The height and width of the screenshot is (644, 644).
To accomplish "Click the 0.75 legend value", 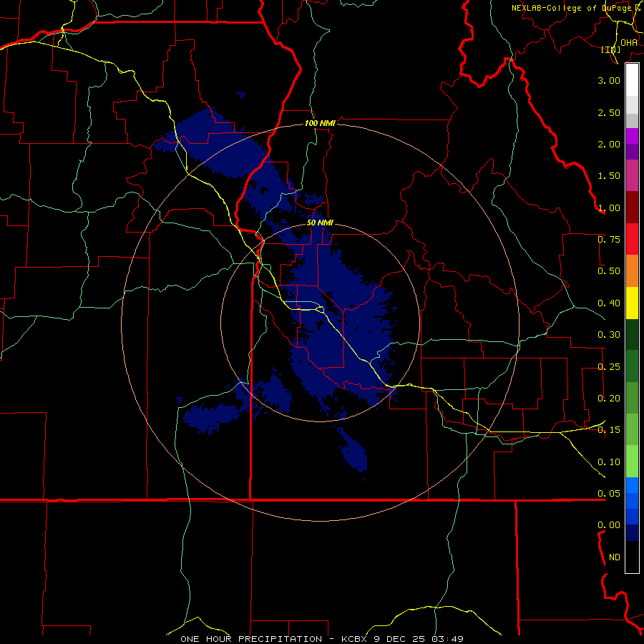I will click(x=609, y=240).
